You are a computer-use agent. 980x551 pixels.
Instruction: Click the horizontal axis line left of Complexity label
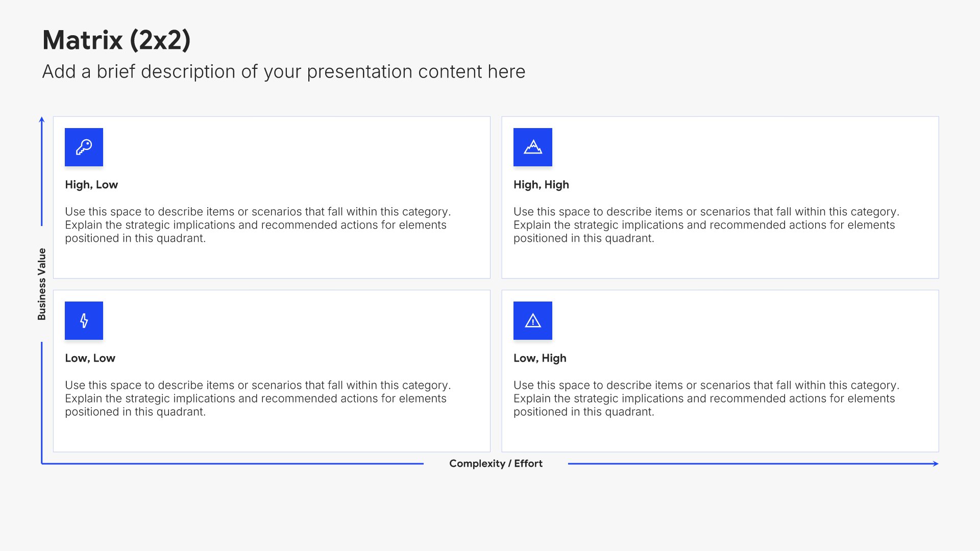click(233, 464)
